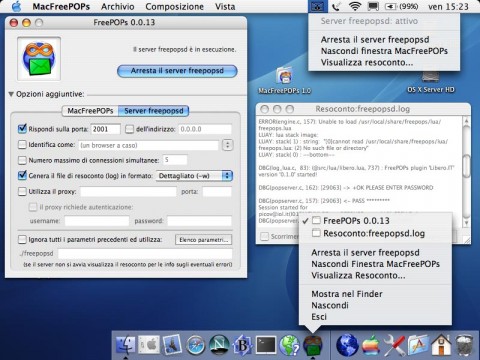Screen dimensions: 480x360
Task: Toggle the Scorrimento checkbox in Resoconto window
Action: coord(264,236)
